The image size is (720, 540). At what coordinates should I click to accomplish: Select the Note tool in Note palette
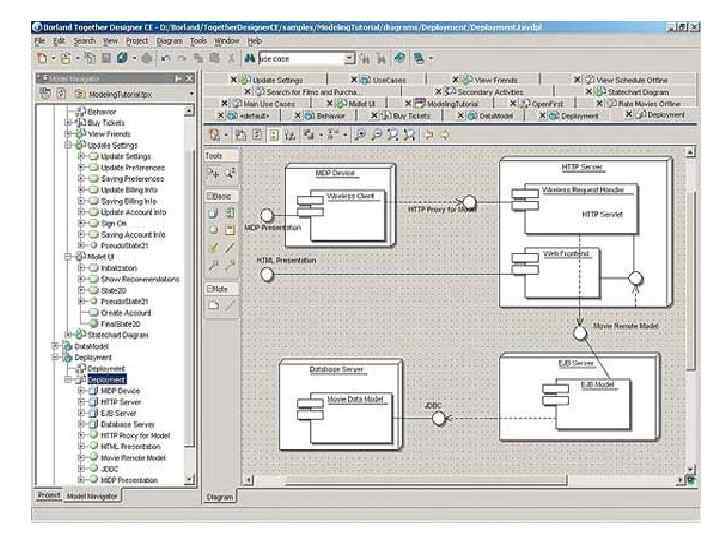213,305
